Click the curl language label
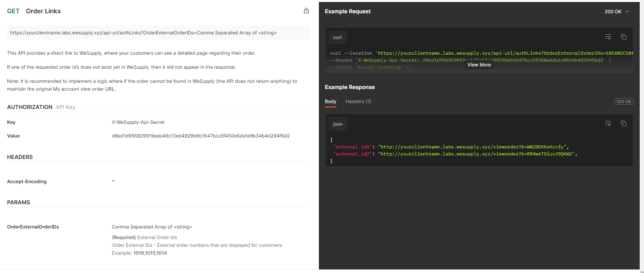The height and width of the screenshot is (273, 644). 338,37
